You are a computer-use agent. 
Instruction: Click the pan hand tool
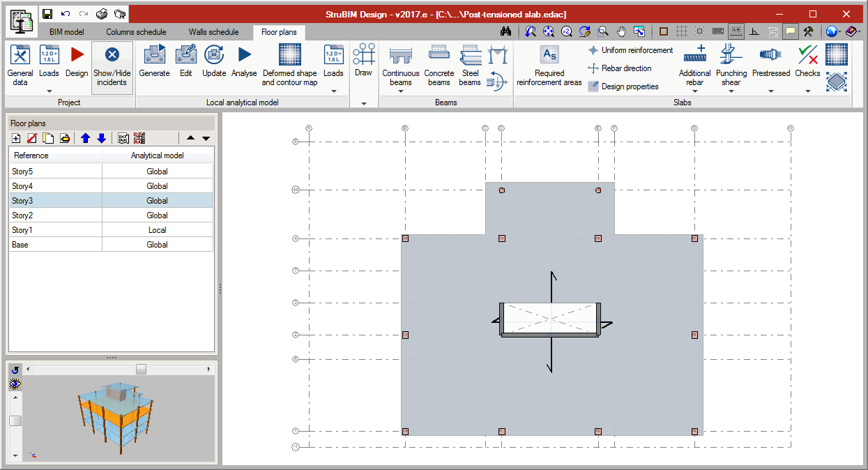point(621,31)
